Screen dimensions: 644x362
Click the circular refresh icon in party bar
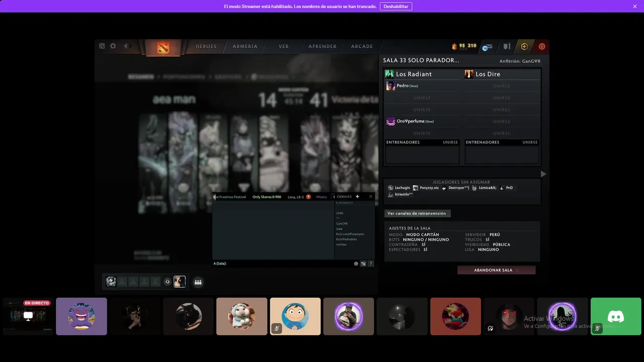(168, 282)
